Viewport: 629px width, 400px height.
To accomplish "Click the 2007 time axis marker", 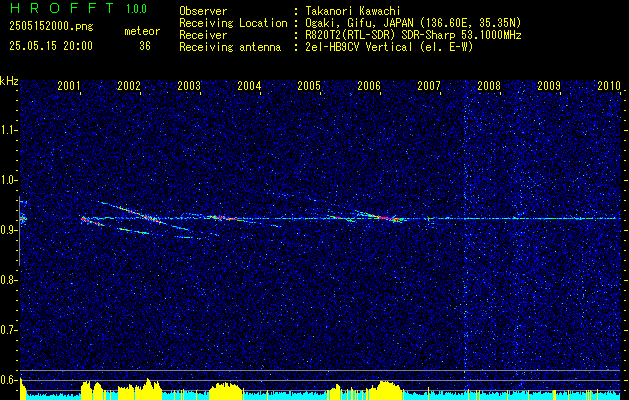I will pos(429,85).
